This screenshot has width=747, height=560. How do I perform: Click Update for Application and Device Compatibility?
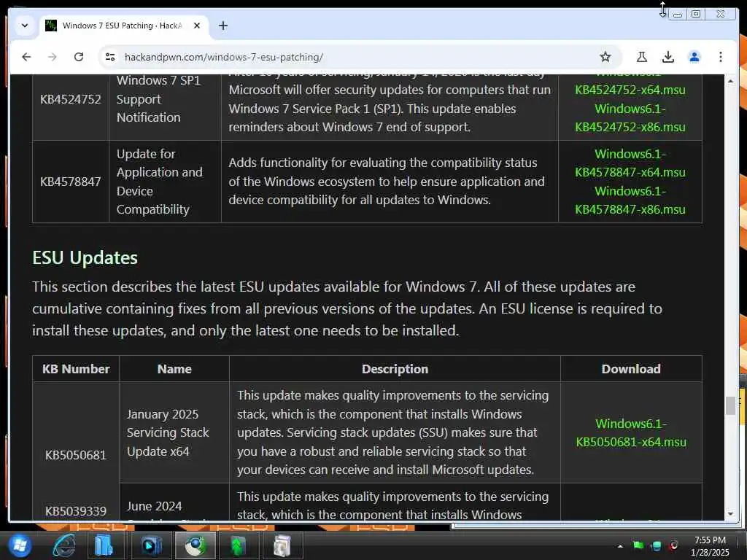point(160,182)
